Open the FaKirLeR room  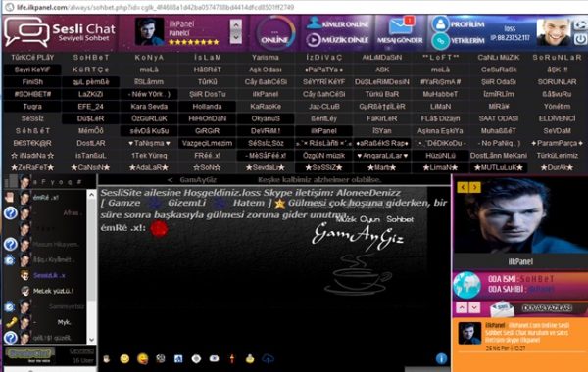(x=382, y=118)
